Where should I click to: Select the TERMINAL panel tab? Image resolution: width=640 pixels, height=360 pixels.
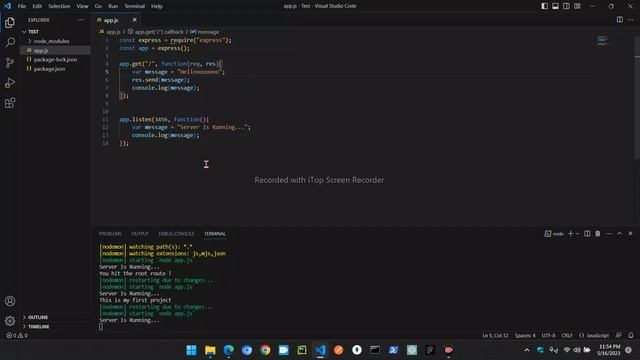215,234
